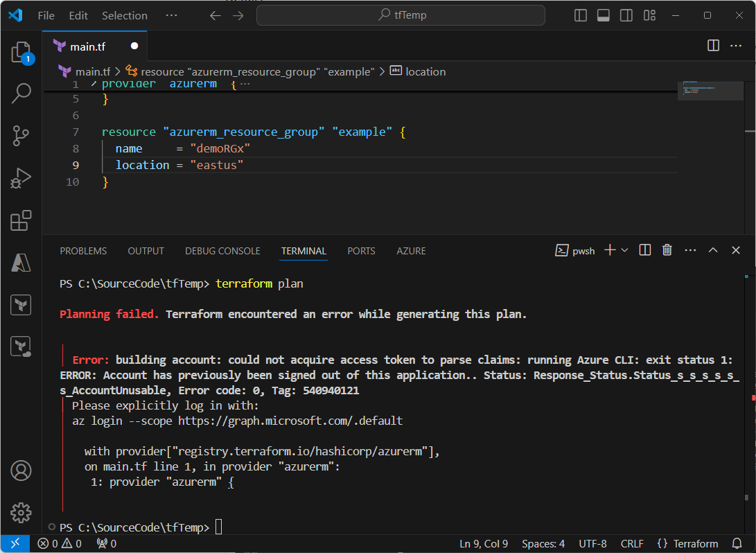
Task: Click the code minimap
Action: coord(710,91)
